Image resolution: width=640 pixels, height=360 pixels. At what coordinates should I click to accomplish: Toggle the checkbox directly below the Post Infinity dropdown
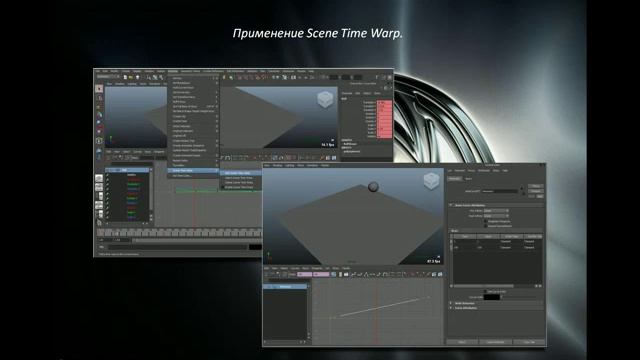486,221
